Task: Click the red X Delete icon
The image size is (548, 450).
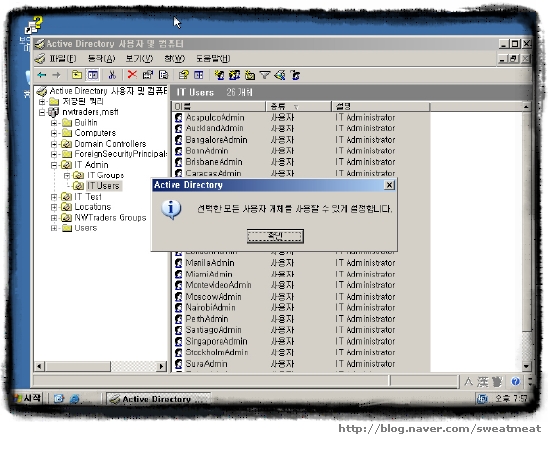Action: click(132, 74)
